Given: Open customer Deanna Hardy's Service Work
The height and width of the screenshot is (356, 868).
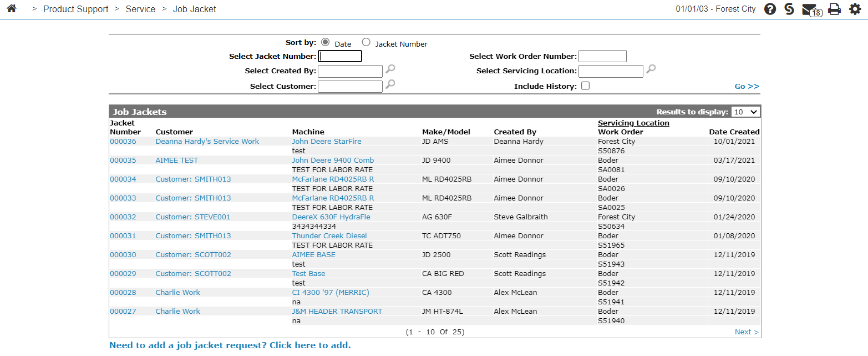Looking at the screenshot, I should (x=207, y=142).
